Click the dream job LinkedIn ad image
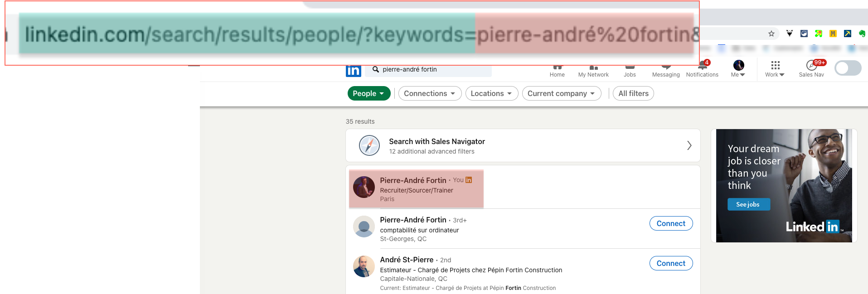 coord(784,186)
